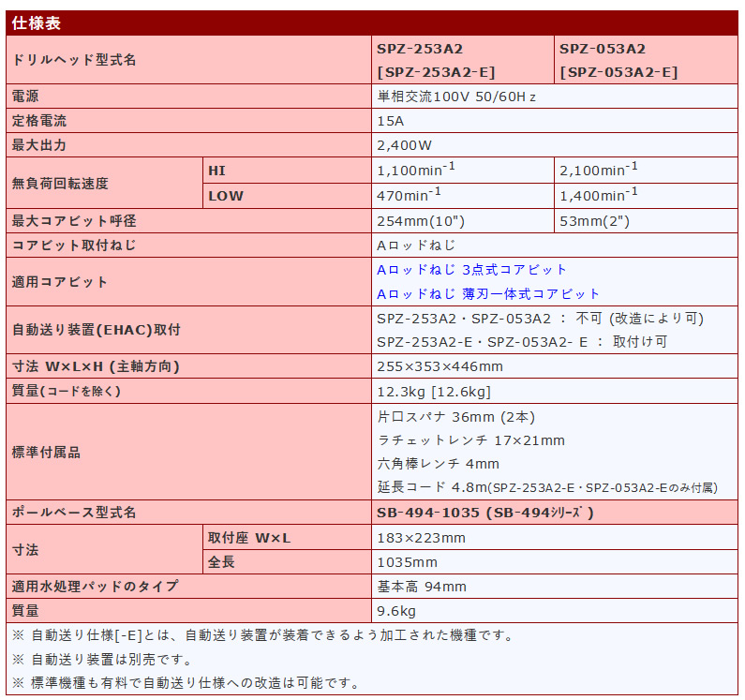Viewport: 745px width, 700px height.
Task: Click the 最大出力 row label
Action: pos(39,145)
